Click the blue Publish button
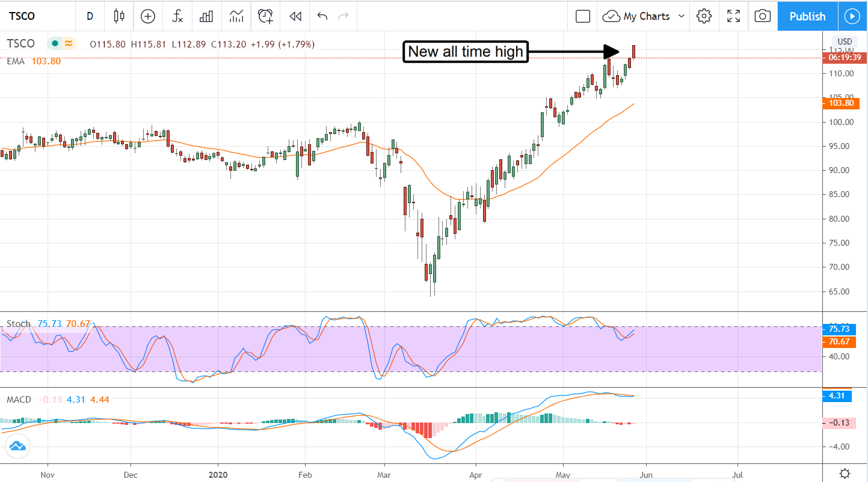This screenshot has width=868, height=482. (x=807, y=16)
